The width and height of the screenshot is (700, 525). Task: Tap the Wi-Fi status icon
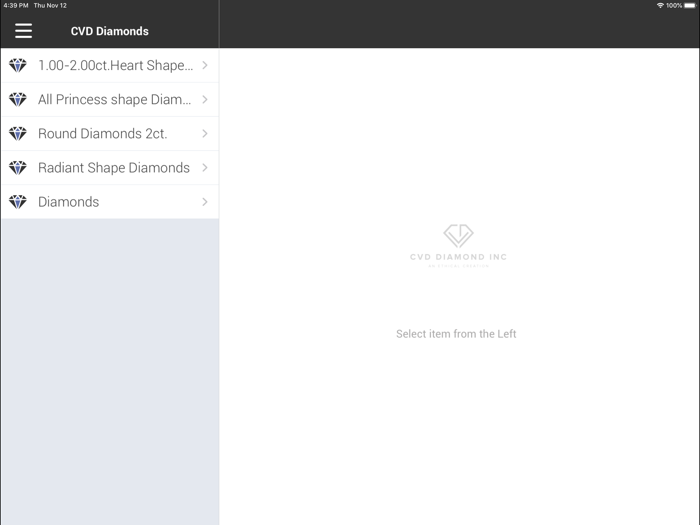click(660, 5)
